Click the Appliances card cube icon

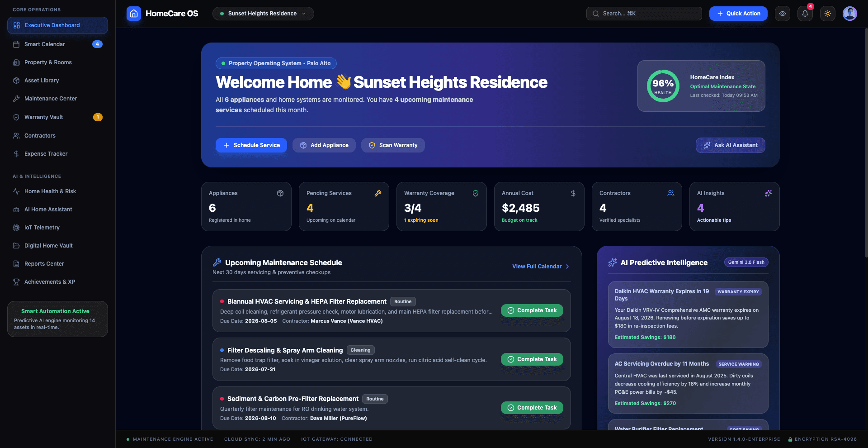tap(280, 193)
